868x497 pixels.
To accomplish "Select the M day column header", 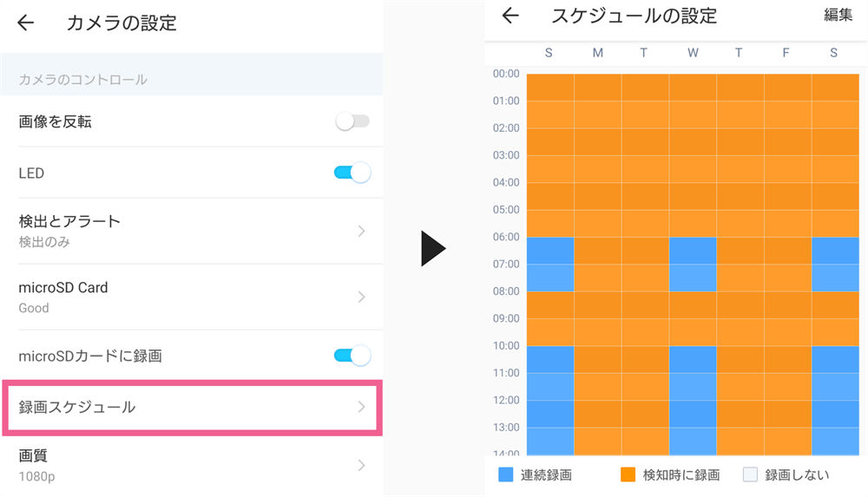I will [598, 53].
